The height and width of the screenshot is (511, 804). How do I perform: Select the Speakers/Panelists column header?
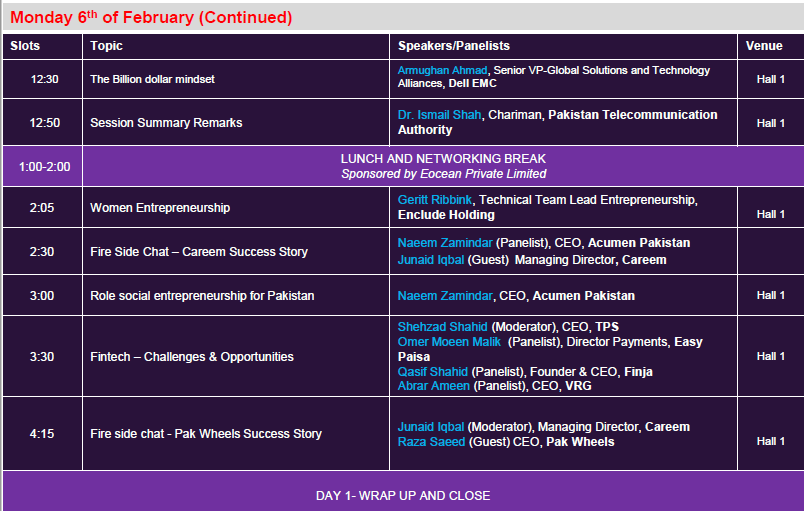point(453,46)
